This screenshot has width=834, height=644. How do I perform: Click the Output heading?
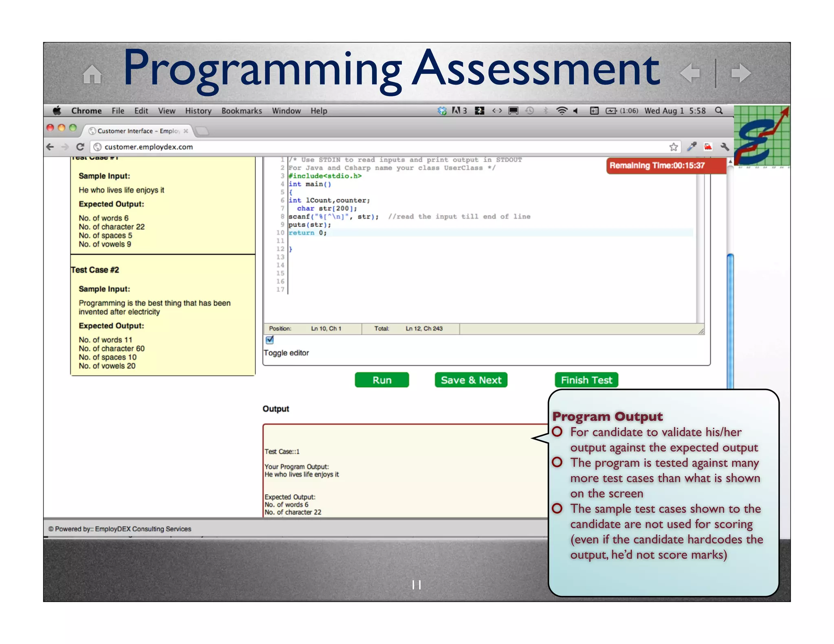(276, 409)
